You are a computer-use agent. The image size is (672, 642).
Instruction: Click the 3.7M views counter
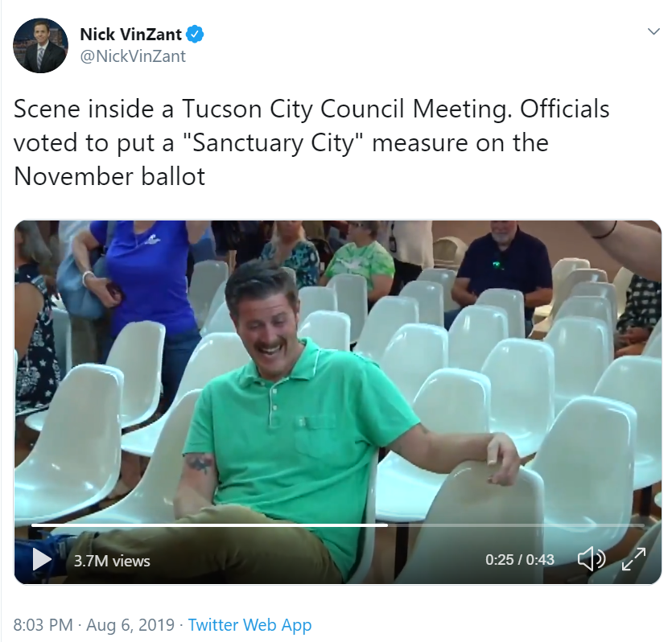tap(112, 561)
